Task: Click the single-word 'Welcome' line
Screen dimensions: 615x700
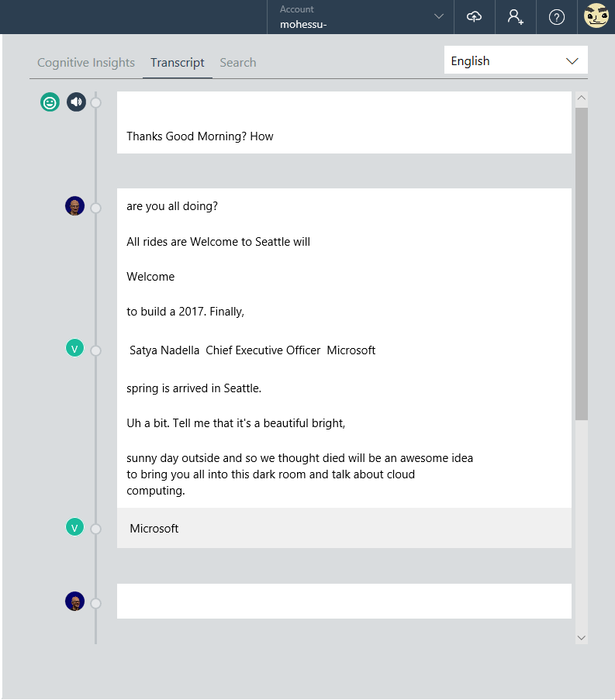Action: pyautogui.click(x=150, y=277)
